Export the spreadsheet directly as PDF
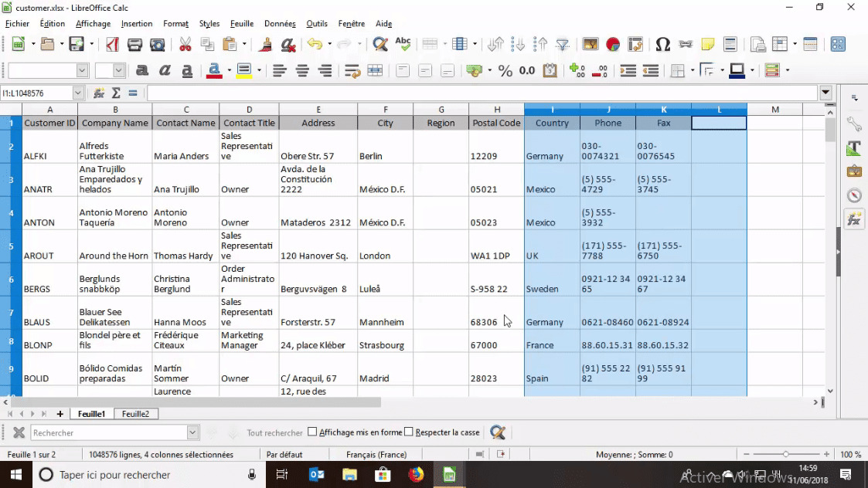The image size is (868, 488). pyautogui.click(x=112, y=44)
